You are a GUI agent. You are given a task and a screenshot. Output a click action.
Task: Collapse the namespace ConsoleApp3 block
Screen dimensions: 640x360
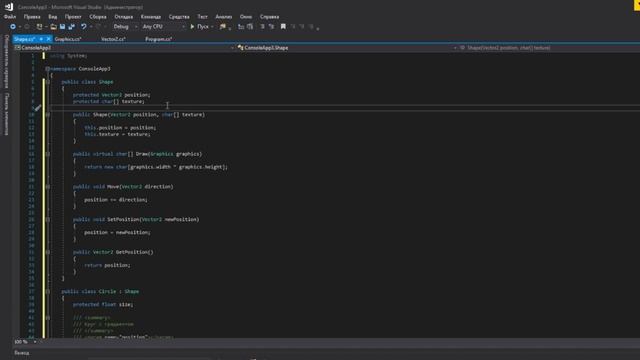click(x=48, y=69)
